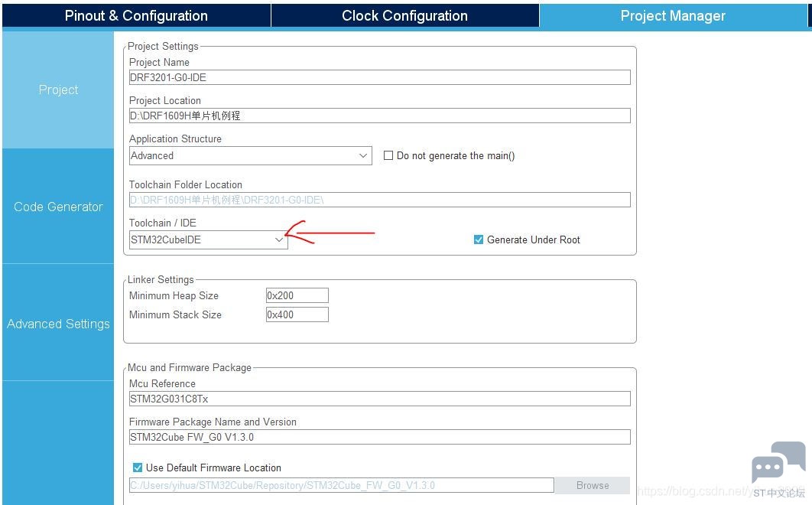Edit the Minimum Stack Size field

point(297,314)
